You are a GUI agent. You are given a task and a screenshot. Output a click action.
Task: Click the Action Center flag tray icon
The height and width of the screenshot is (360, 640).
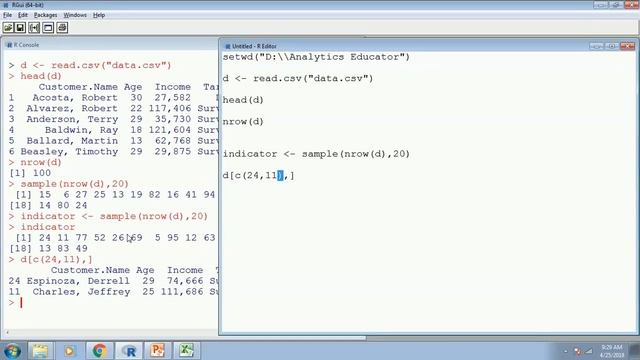(578, 351)
